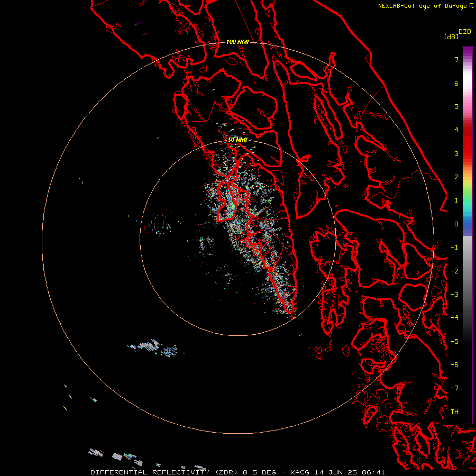
Task: Click the 0 value on the color scale
Action: 456,224
